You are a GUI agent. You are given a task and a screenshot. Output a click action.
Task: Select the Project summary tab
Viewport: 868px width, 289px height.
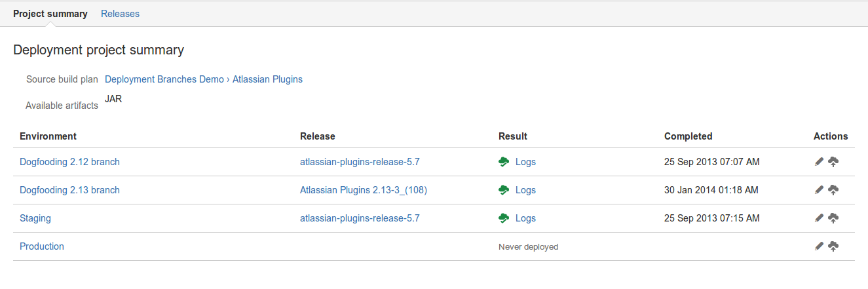click(50, 14)
